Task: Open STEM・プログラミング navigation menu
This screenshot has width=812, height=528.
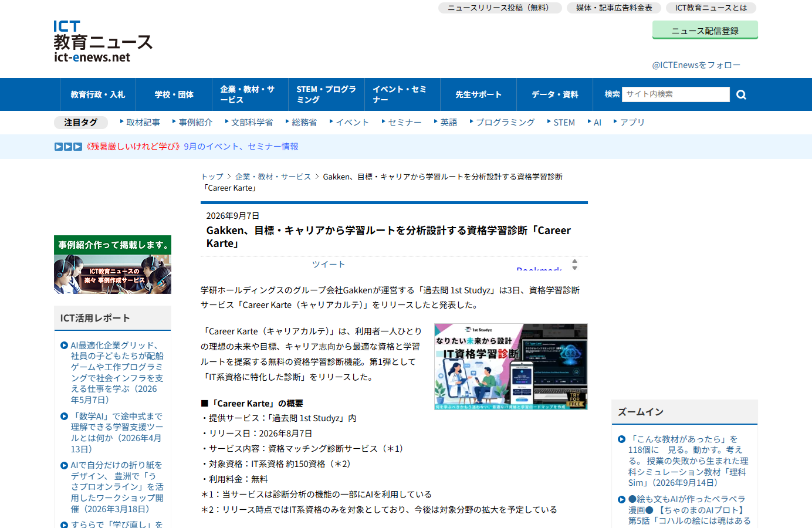Action: [x=326, y=94]
